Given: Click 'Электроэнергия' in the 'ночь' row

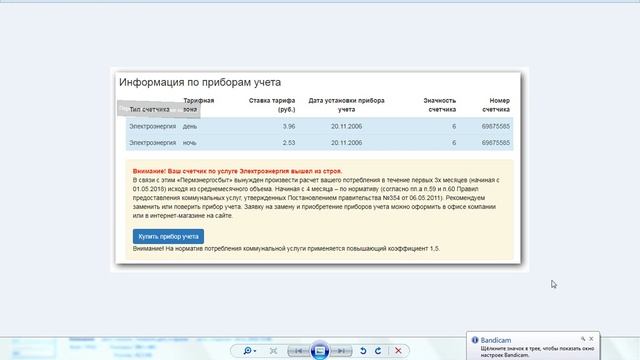Looking at the screenshot, I should pos(153,143).
